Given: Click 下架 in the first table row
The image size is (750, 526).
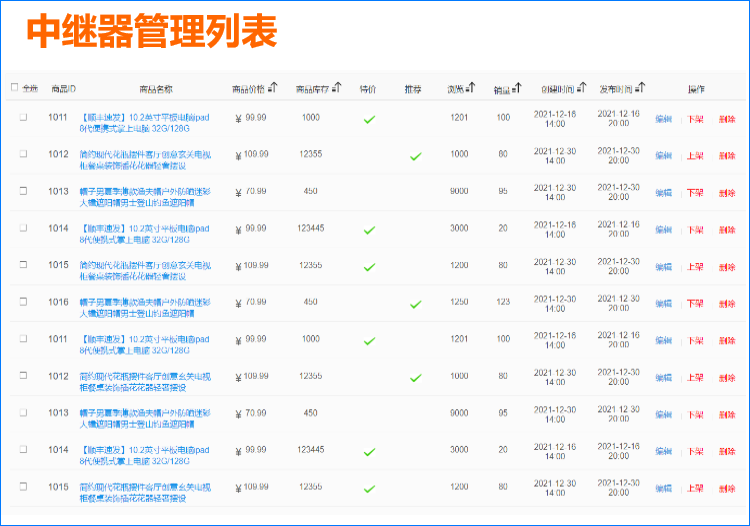Looking at the screenshot, I should 695,119.
